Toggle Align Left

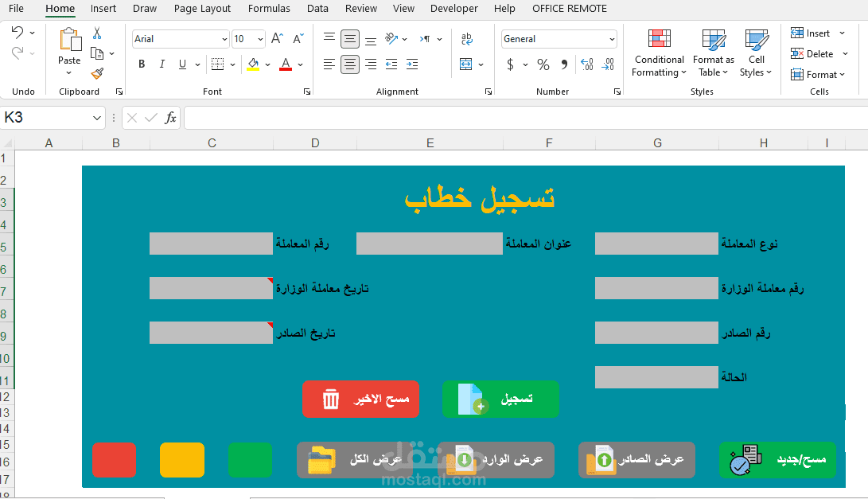coord(329,64)
